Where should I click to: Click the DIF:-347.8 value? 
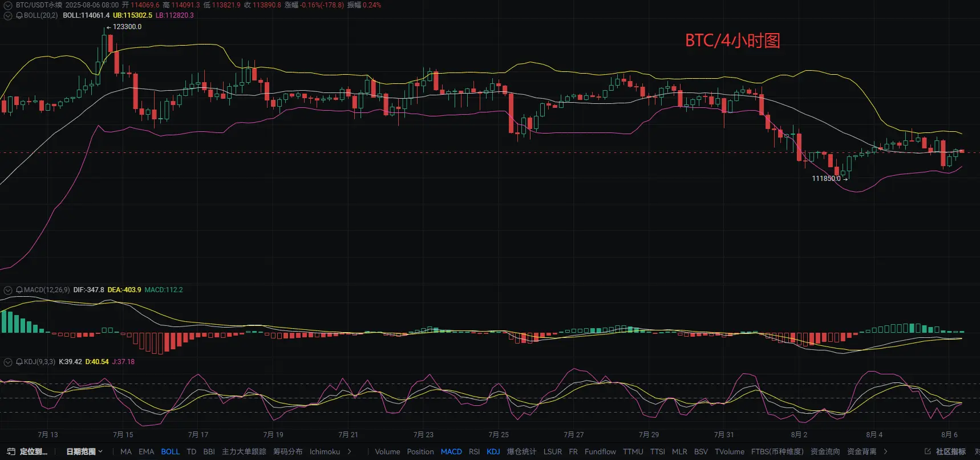[88, 290]
